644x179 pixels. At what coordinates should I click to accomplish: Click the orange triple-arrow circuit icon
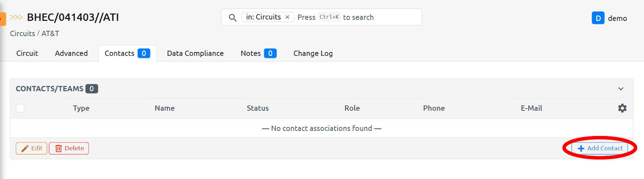pos(16,17)
